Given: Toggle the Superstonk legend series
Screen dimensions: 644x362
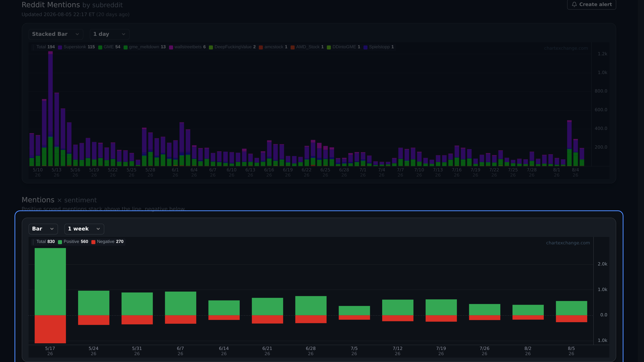Looking at the screenshot, I should [76, 47].
